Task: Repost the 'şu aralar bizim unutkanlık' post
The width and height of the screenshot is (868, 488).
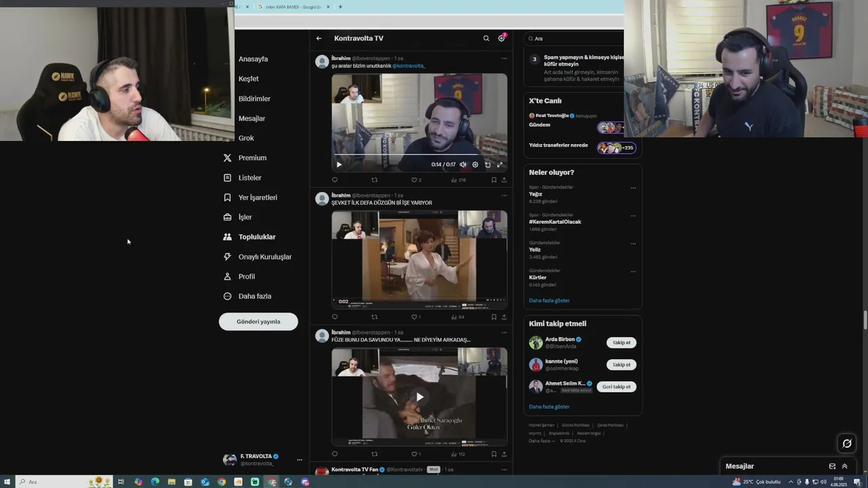Action: click(x=374, y=180)
